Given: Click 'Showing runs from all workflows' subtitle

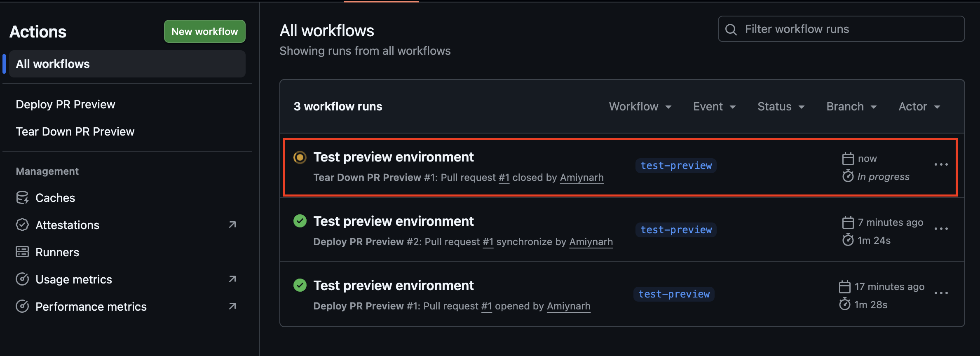Looking at the screenshot, I should 365,51.
